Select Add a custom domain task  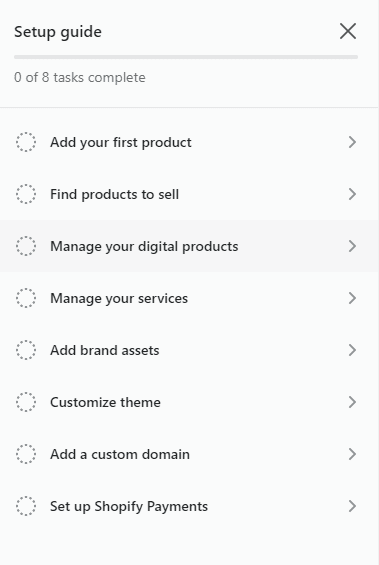190,454
